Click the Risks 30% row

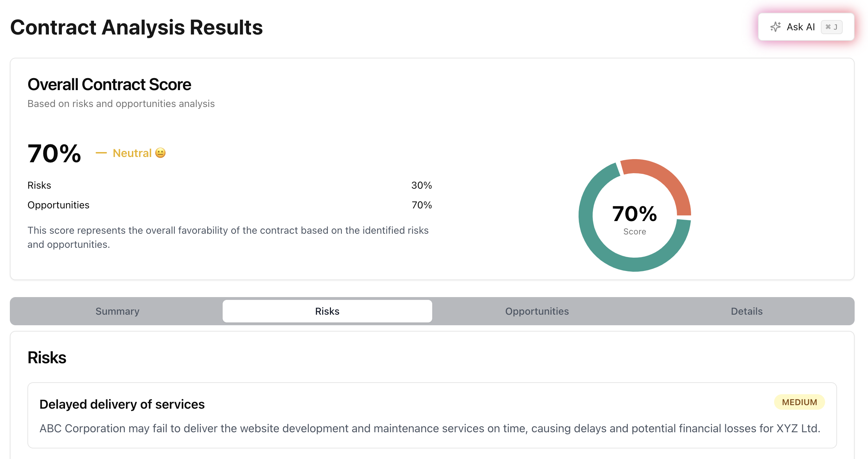pos(229,185)
